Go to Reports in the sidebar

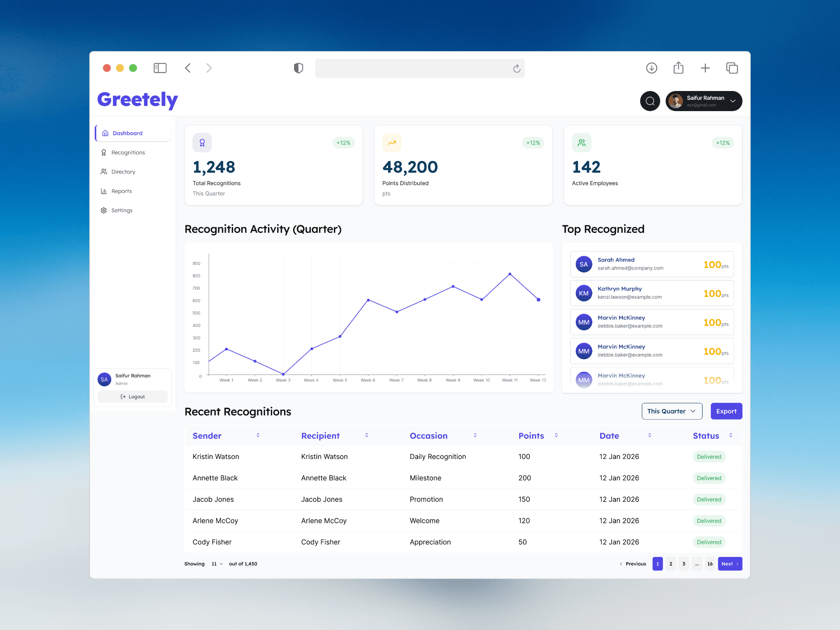point(121,191)
